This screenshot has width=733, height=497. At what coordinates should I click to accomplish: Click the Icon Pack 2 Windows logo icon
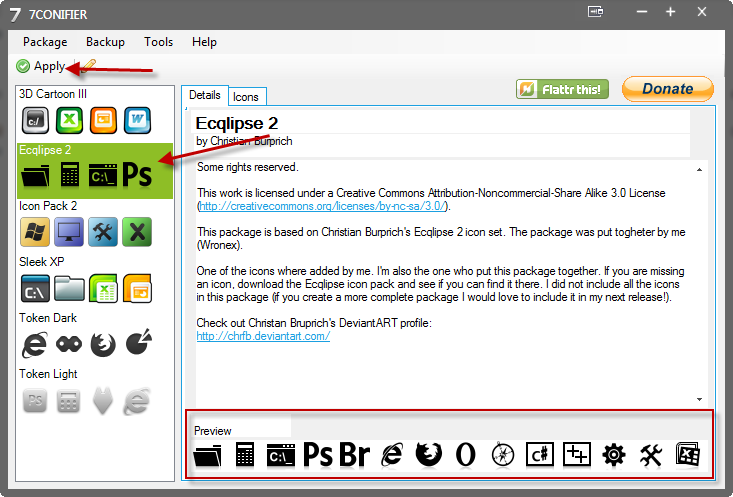35,232
